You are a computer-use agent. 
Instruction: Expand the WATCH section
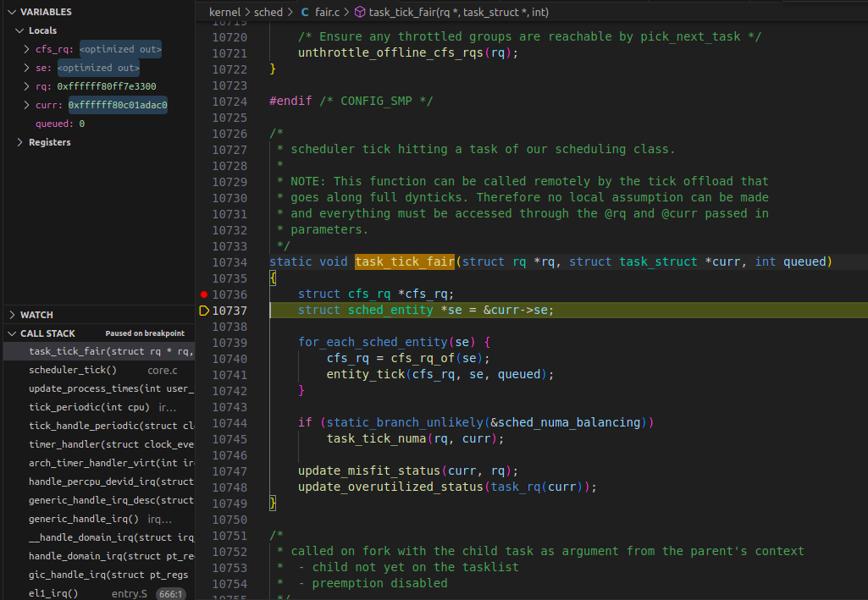(12, 315)
